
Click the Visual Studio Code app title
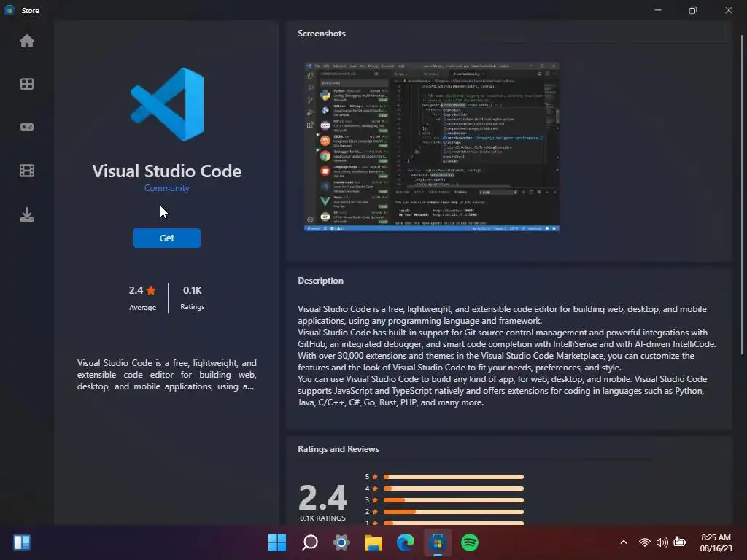tap(167, 171)
